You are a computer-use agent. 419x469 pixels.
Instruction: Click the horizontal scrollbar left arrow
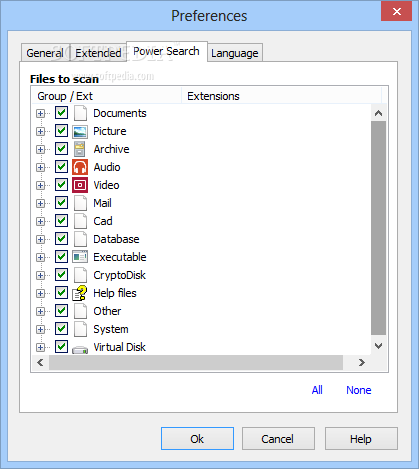40,362
